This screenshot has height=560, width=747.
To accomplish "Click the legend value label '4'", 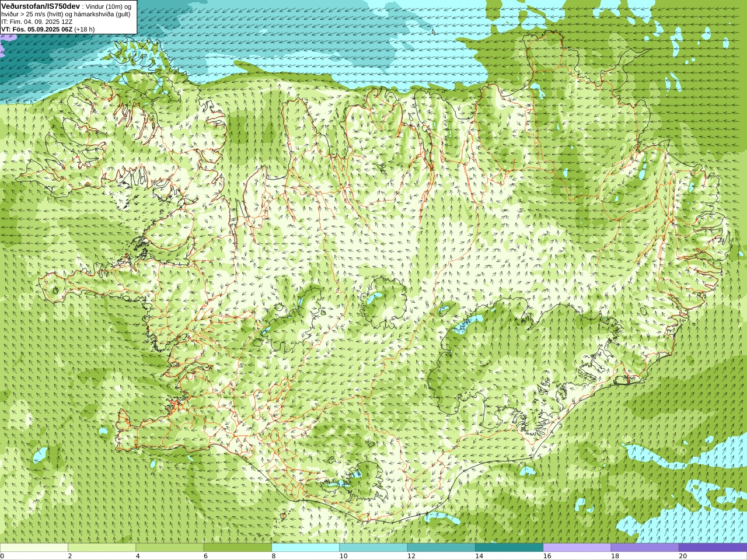I will pyautogui.click(x=138, y=556).
